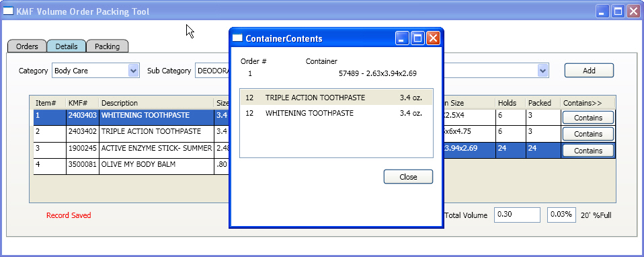Open the Packing tab
644x257 pixels.
(107, 46)
